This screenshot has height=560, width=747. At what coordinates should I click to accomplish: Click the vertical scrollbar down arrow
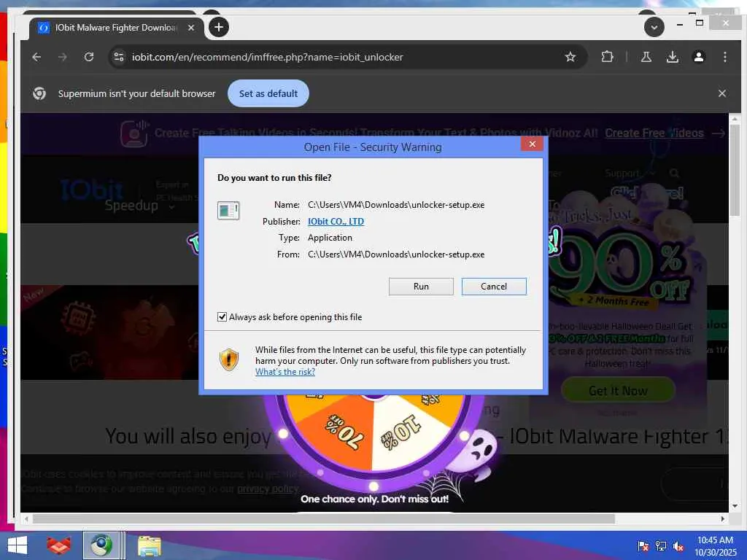coord(735,506)
